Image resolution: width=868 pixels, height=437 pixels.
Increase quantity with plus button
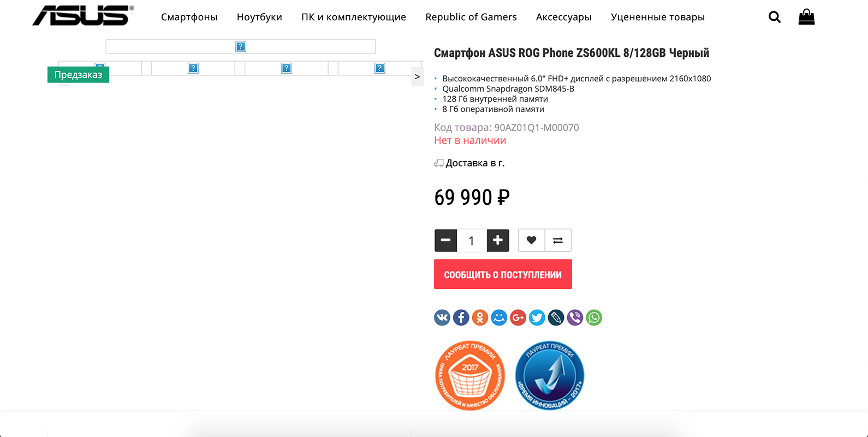point(498,240)
